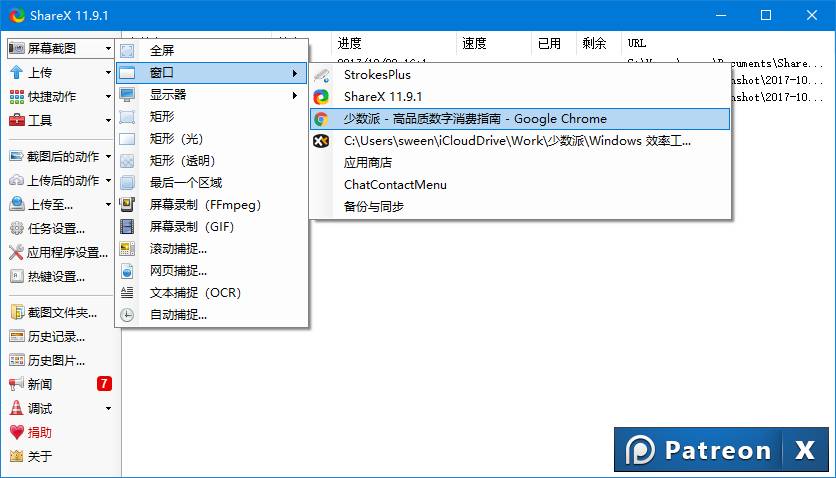Expand the Upload (上传) dropdown arrow

[108, 72]
